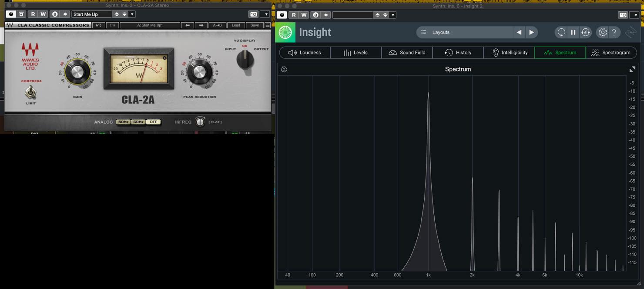Take snapshot with Insight camera icon

(623, 15)
